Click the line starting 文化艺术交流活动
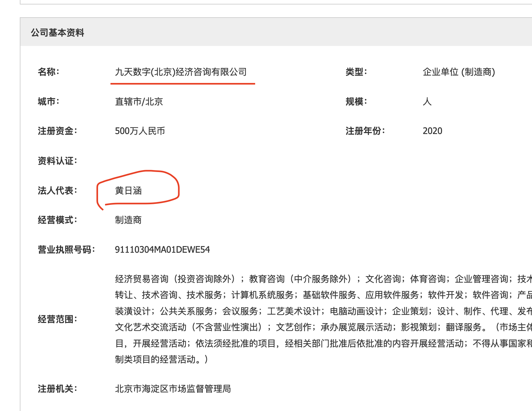The height and width of the screenshot is (411, 532). (323, 327)
